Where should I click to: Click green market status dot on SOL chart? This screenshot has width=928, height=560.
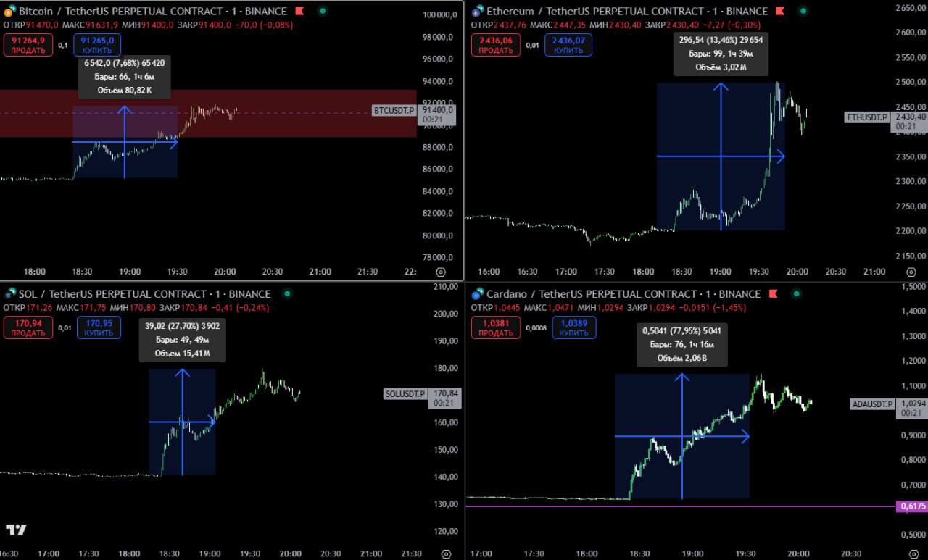288,294
